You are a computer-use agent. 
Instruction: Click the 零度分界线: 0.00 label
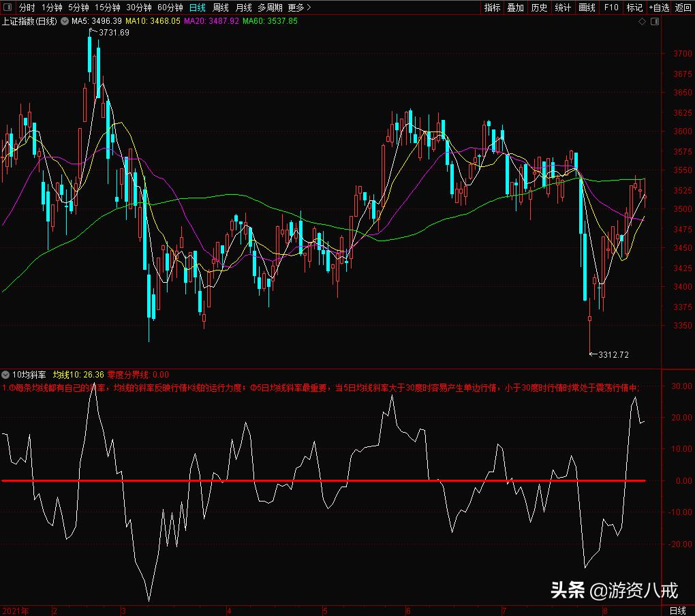[x=138, y=375]
